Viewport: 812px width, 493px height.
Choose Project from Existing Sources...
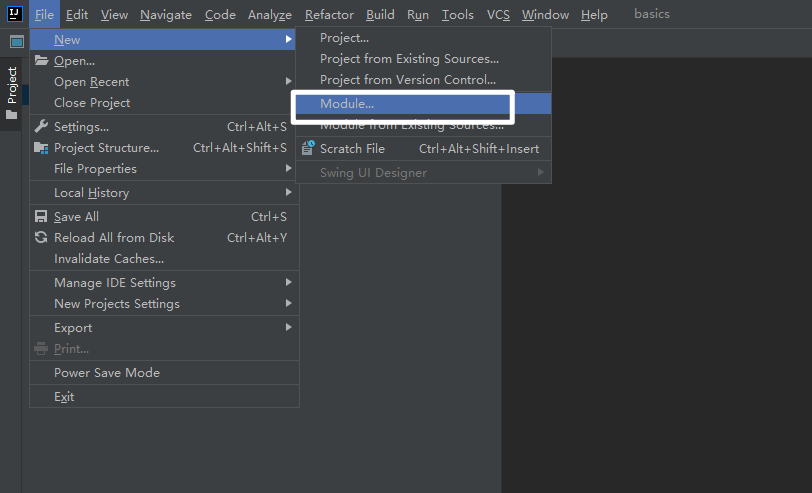pos(423,59)
